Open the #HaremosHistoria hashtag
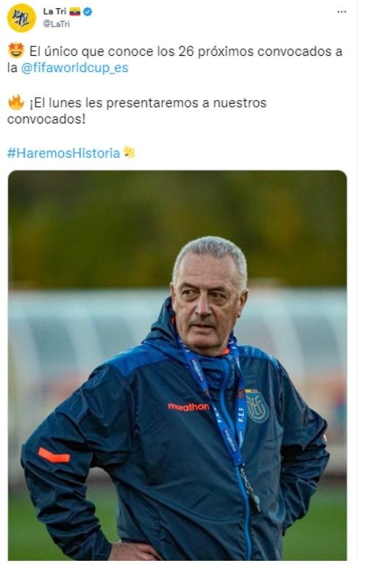 [63, 153]
